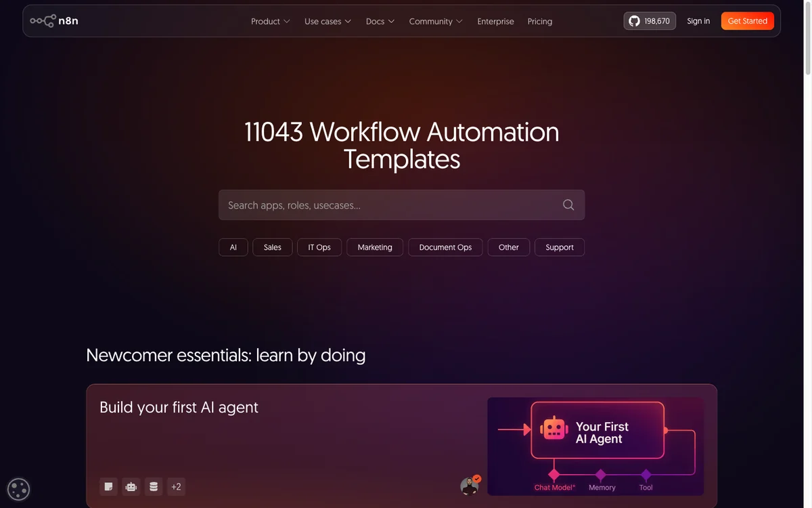Open cookie preferences icon at bottom left
This screenshot has width=812, height=508.
(18, 489)
